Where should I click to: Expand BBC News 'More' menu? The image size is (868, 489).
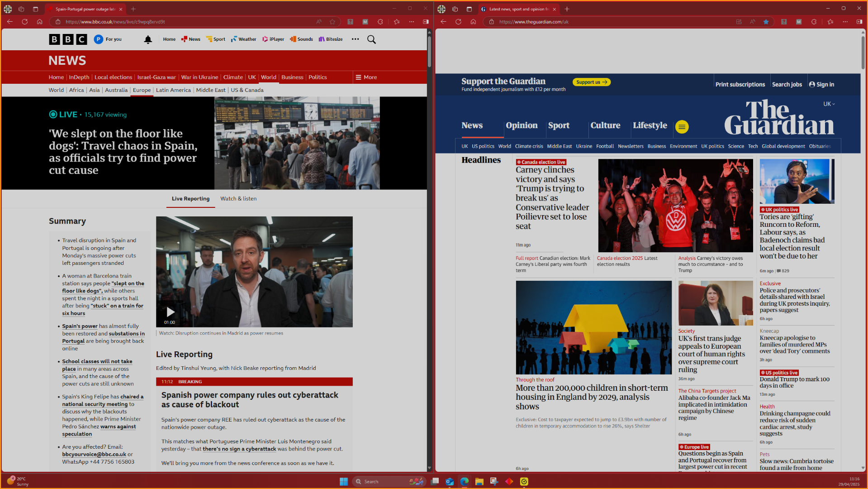pos(366,77)
